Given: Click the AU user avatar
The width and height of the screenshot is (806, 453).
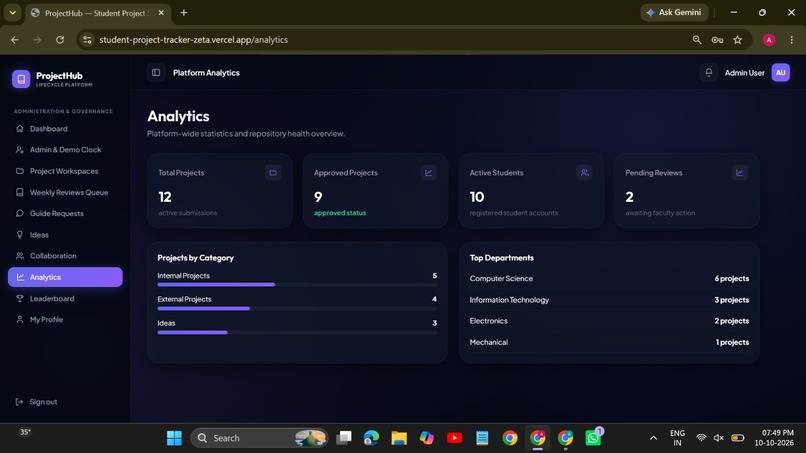Looking at the screenshot, I should coord(780,73).
